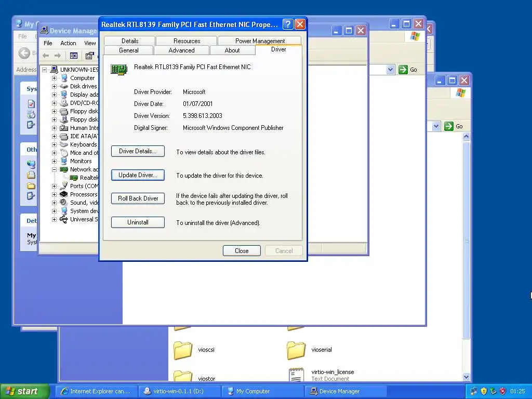Expand the Processors tree node
532x399 pixels.
tap(54, 194)
